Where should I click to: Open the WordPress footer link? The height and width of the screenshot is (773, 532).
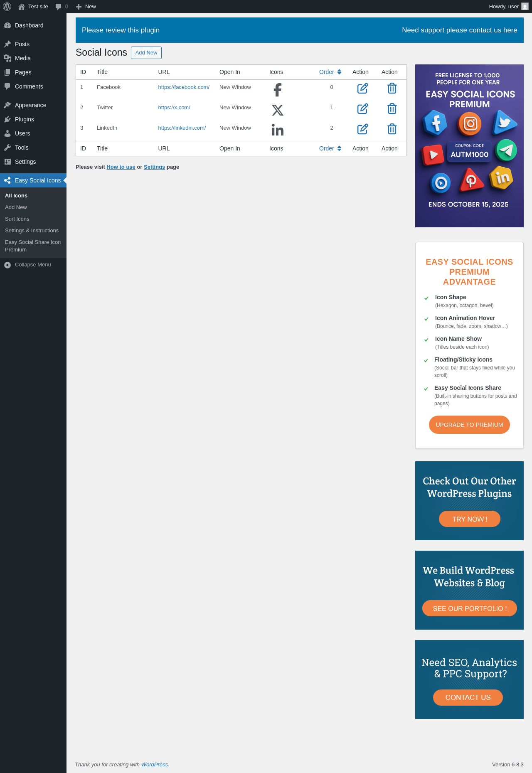[x=155, y=765]
